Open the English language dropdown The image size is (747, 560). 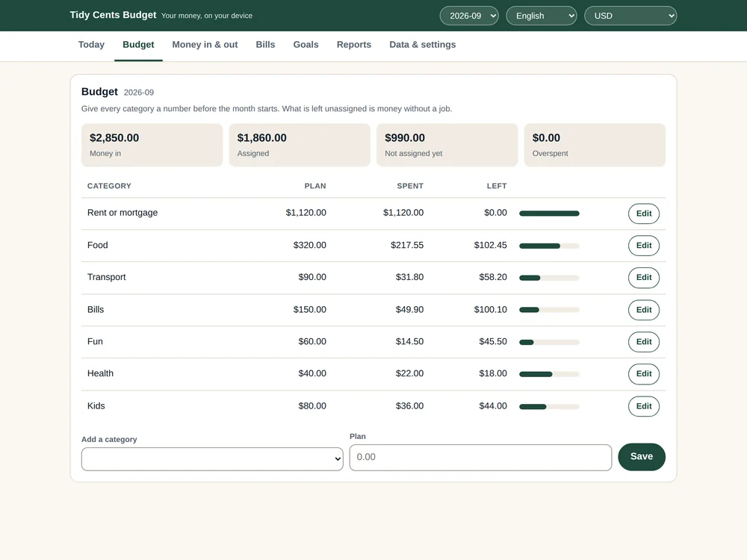coord(541,16)
